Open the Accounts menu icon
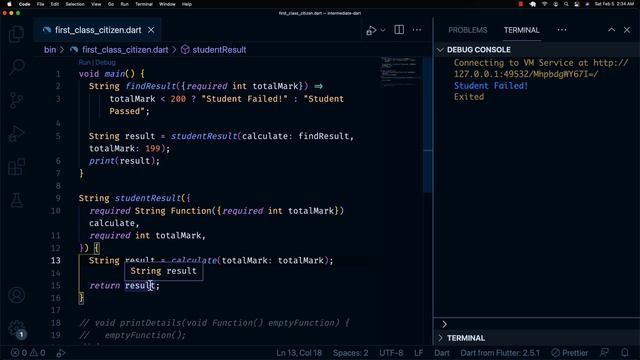 tap(16, 295)
